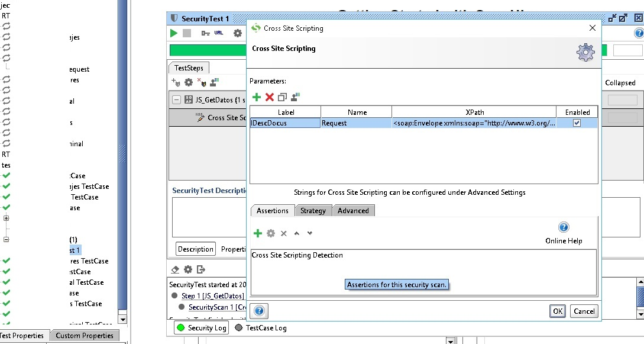Click the Clone Parameter icon
The image size is (644, 344).
[x=282, y=97]
